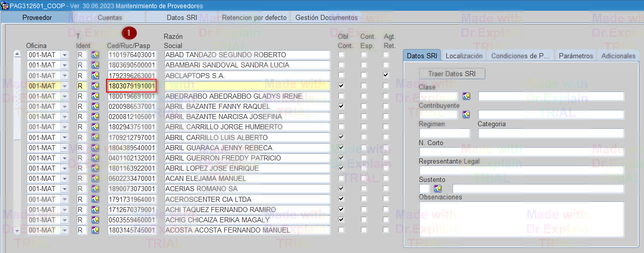
Task: Enable Cont. Esp. for ABAMBARI SANDOVAL SANDRA LUCIA
Action: click(x=364, y=65)
